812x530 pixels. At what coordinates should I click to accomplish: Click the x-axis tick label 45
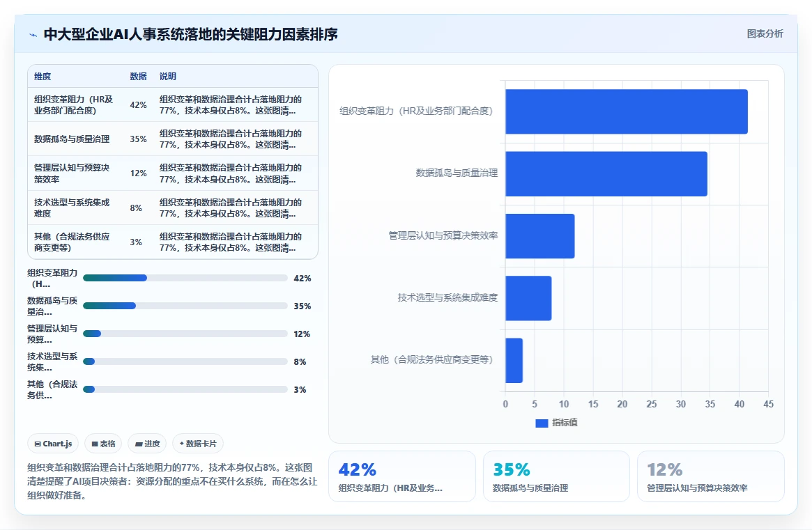[769, 404]
